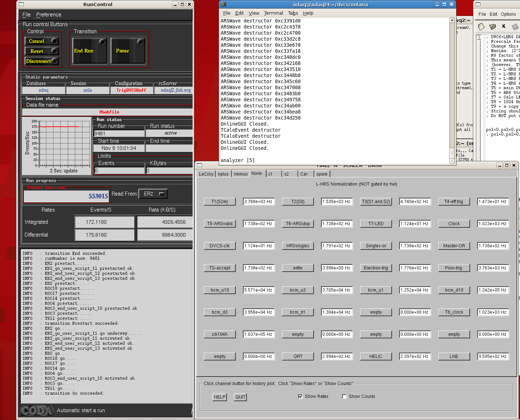The width and height of the screenshot is (520, 420).
Task: Open the window menu icon of the terminal window
Action: coord(224,4)
